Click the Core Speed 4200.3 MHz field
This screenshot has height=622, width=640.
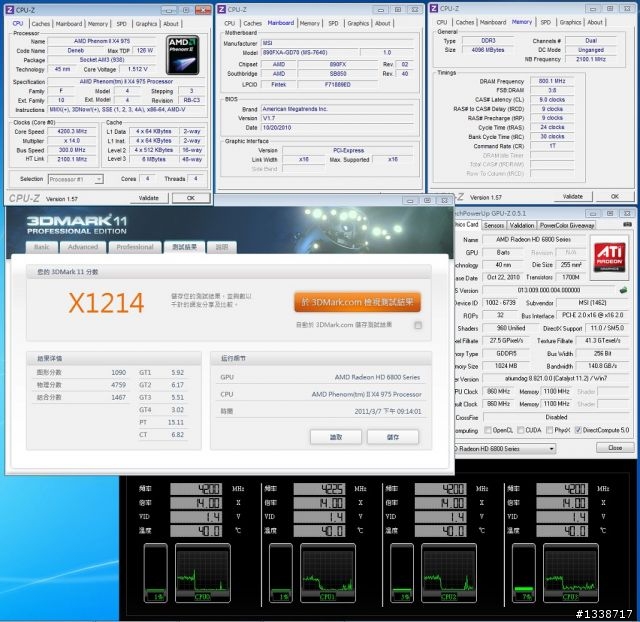click(72, 131)
